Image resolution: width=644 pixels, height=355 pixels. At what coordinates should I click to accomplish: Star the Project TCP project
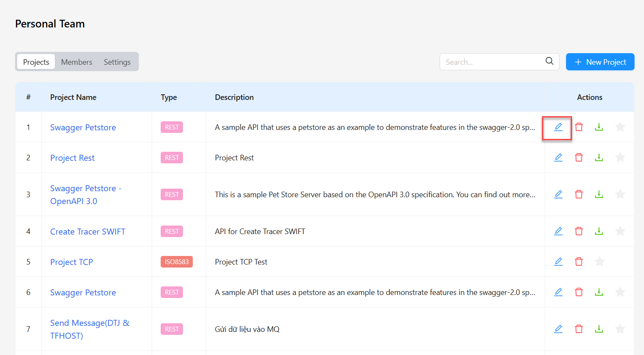(x=599, y=262)
